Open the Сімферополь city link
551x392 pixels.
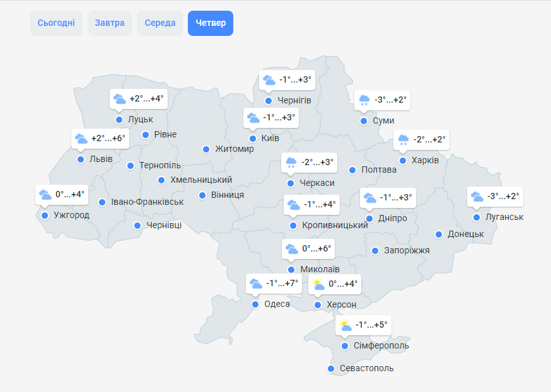(381, 345)
